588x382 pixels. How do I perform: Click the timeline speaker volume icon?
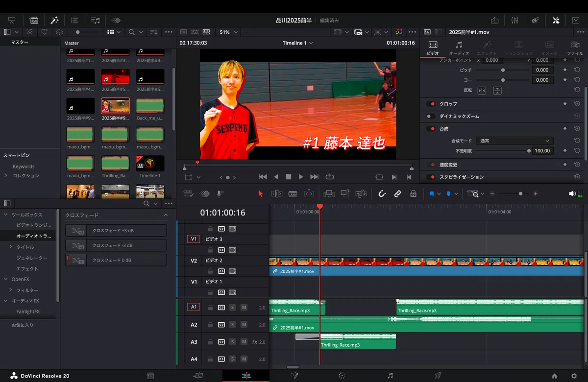click(x=572, y=194)
